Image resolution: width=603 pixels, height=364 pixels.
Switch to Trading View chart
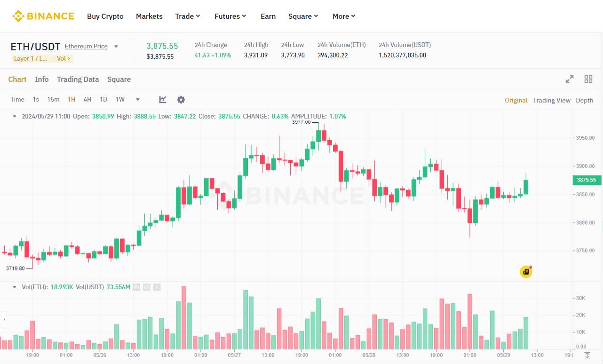click(552, 100)
